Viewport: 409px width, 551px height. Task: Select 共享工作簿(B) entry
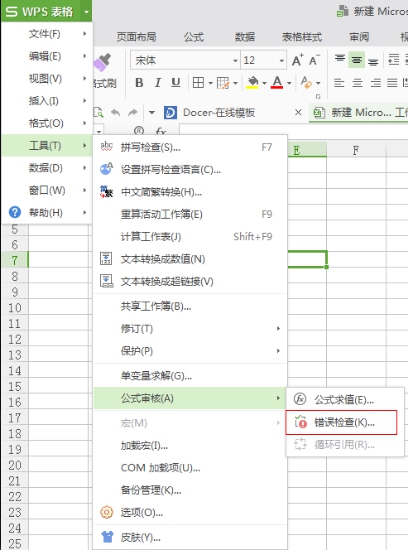click(x=190, y=306)
